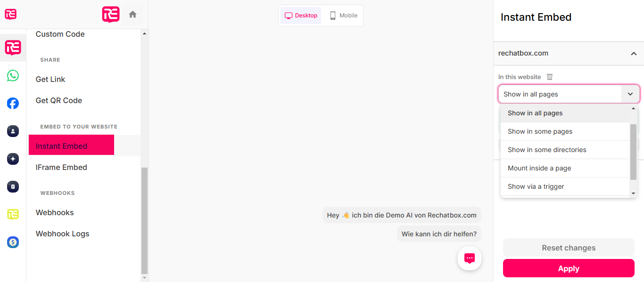Click the In this website label
644x282 pixels.
pyautogui.click(x=520, y=77)
